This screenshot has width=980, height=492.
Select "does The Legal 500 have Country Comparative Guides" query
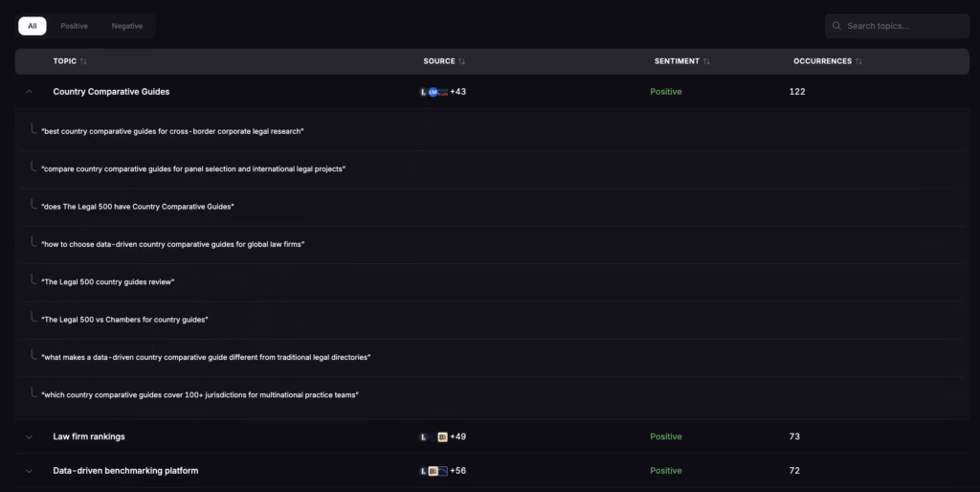click(138, 207)
